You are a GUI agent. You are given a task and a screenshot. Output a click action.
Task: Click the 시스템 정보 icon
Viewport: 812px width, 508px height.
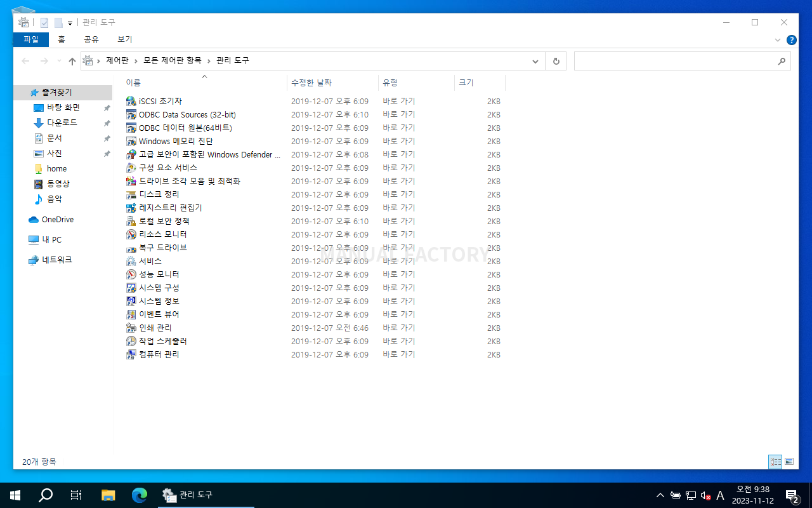pos(131,301)
